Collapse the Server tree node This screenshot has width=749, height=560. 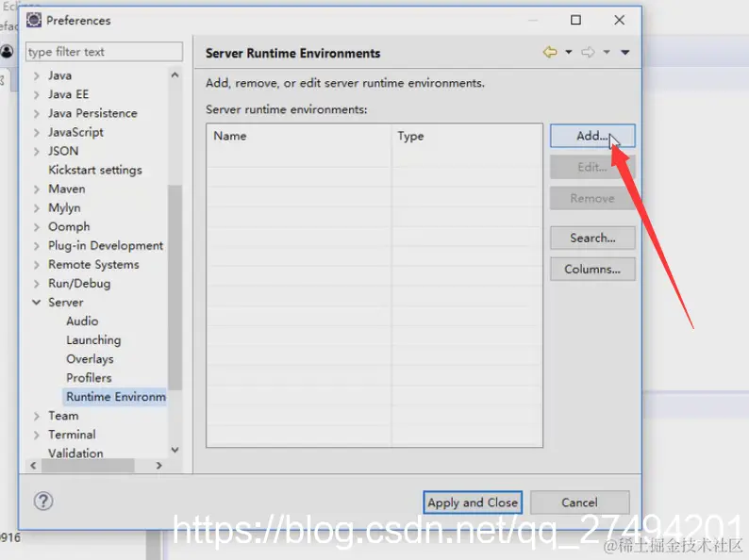[36, 303]
